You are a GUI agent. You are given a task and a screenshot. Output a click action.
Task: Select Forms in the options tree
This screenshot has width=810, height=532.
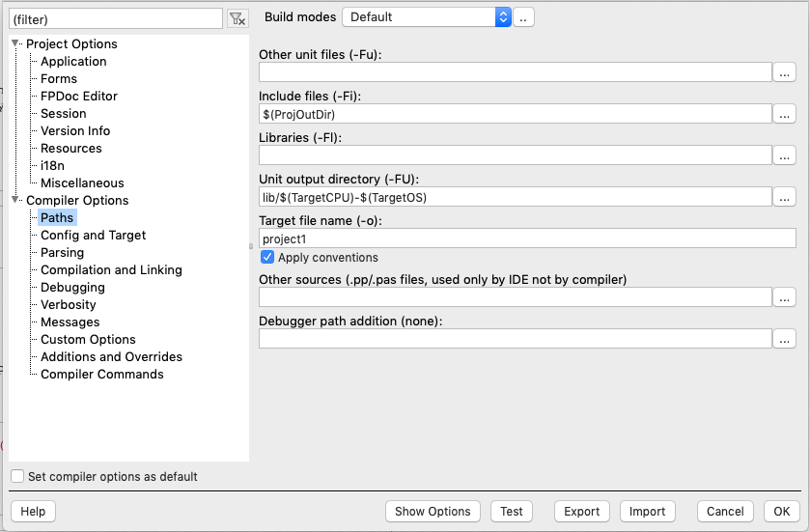[59, 78]
